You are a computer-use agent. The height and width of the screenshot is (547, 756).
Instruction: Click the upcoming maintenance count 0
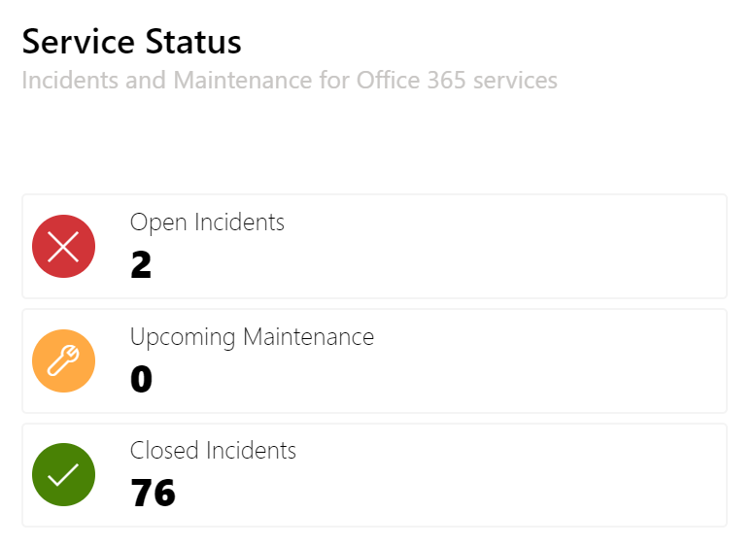pyautogui.click(x=141, y=379)
